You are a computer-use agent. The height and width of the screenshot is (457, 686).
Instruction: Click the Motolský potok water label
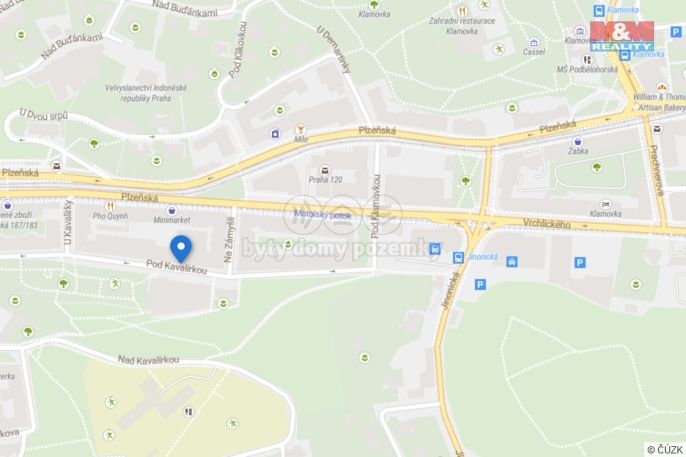[x=323, y=215]
